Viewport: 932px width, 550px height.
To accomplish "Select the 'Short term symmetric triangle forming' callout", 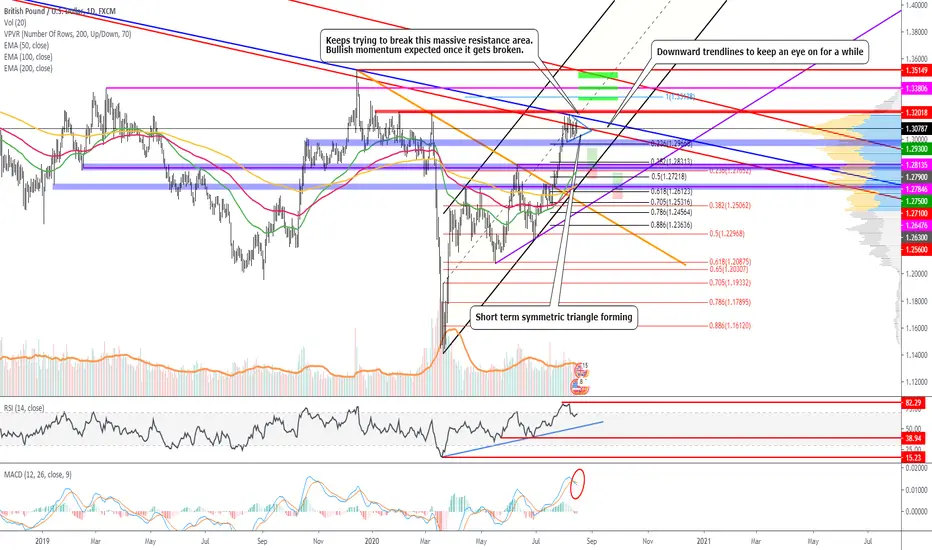I will click(554, 317).
